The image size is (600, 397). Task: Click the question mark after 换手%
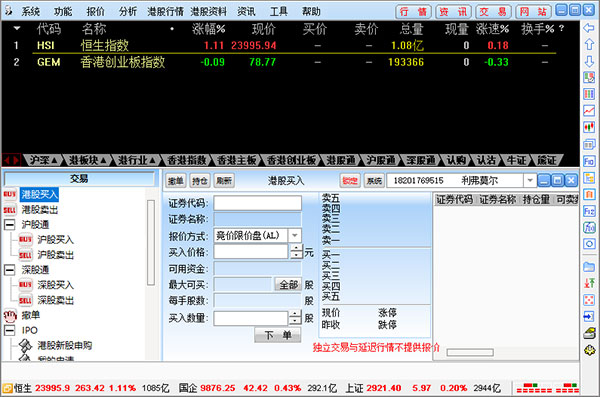tap(561, 28)
